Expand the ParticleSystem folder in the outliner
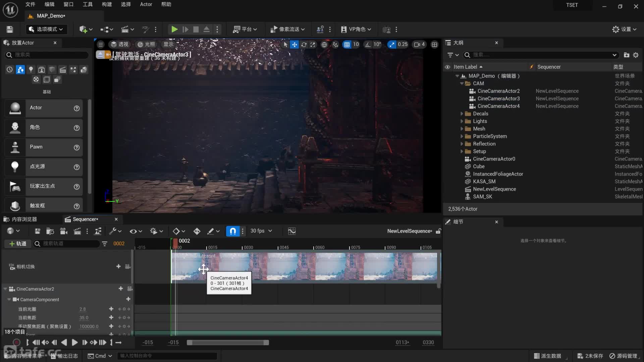 [x=462, y=136]
